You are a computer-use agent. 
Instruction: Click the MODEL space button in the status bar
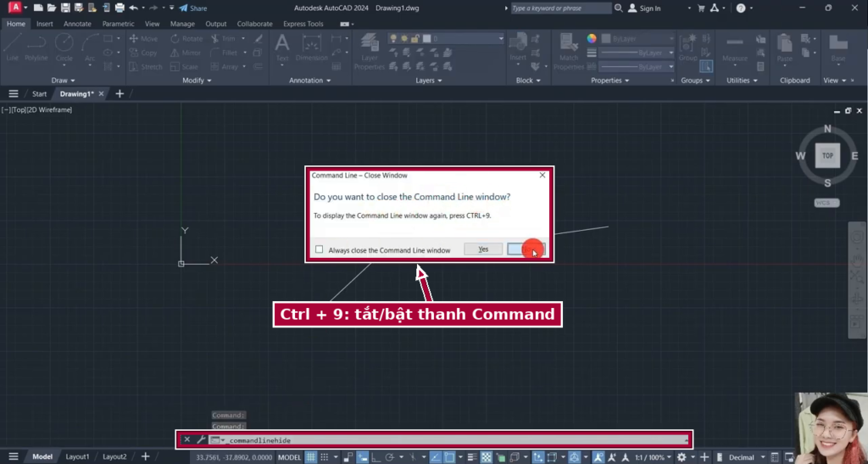[289, 457]
